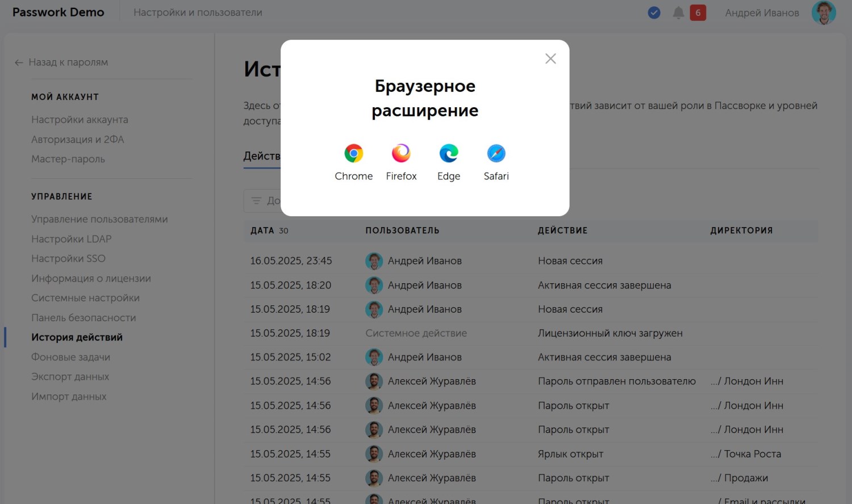Go back via Назад к паролям

click(x=61, y=62)
